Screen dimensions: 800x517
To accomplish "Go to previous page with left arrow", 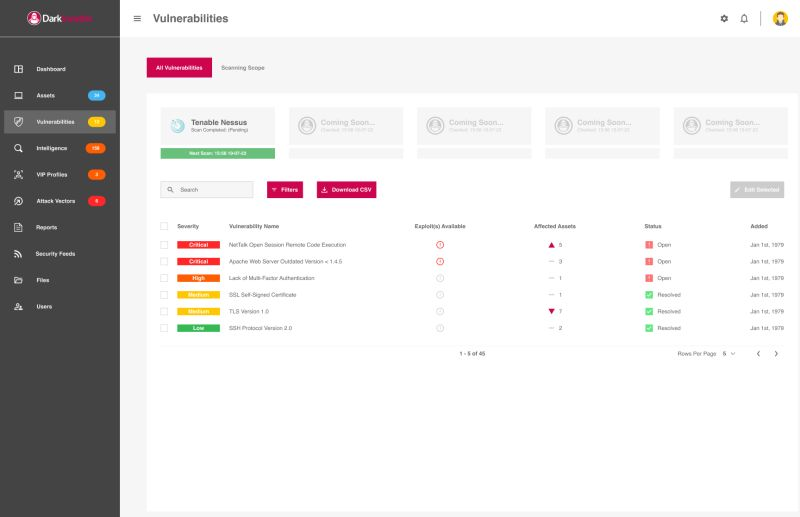I will 758,354.
